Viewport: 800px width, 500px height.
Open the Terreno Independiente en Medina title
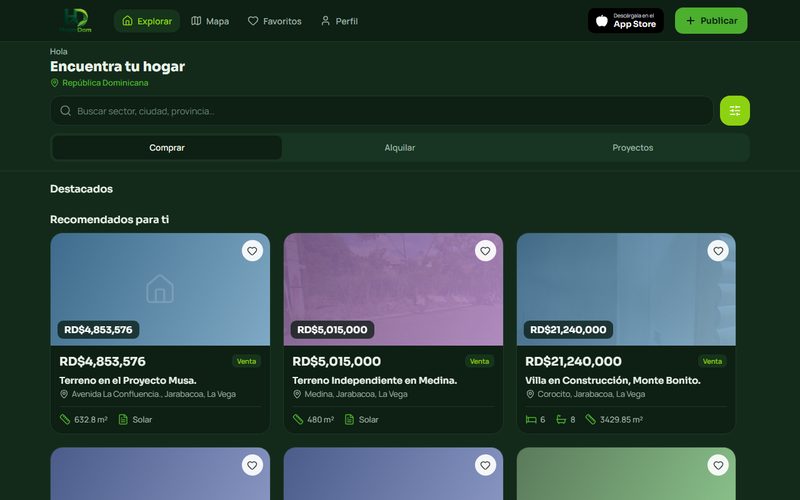pyautogui.click(x=374, y=380)
